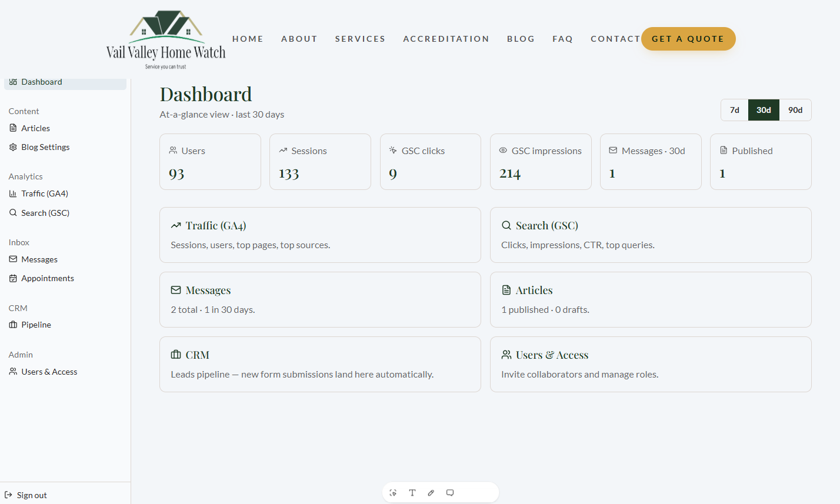Click the Traffic (GA4) bar chart icon in sidebar
The image size is (840, 504).
pos(13,193)
